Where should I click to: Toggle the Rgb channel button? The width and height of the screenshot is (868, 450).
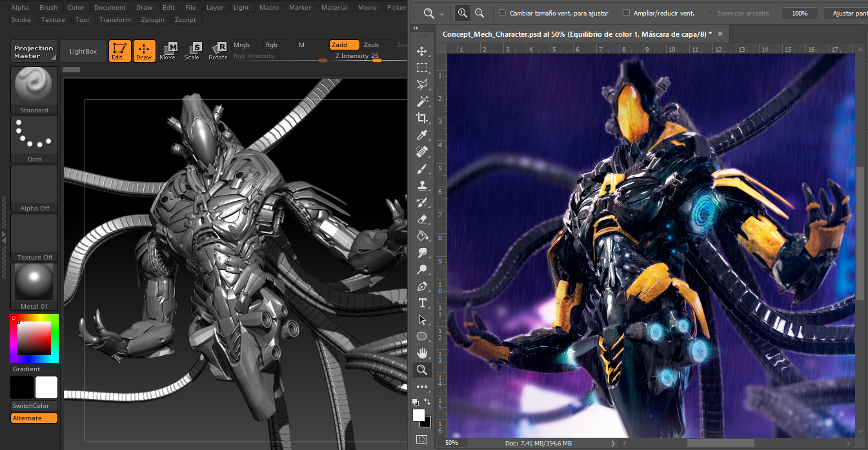coord(279,45)
